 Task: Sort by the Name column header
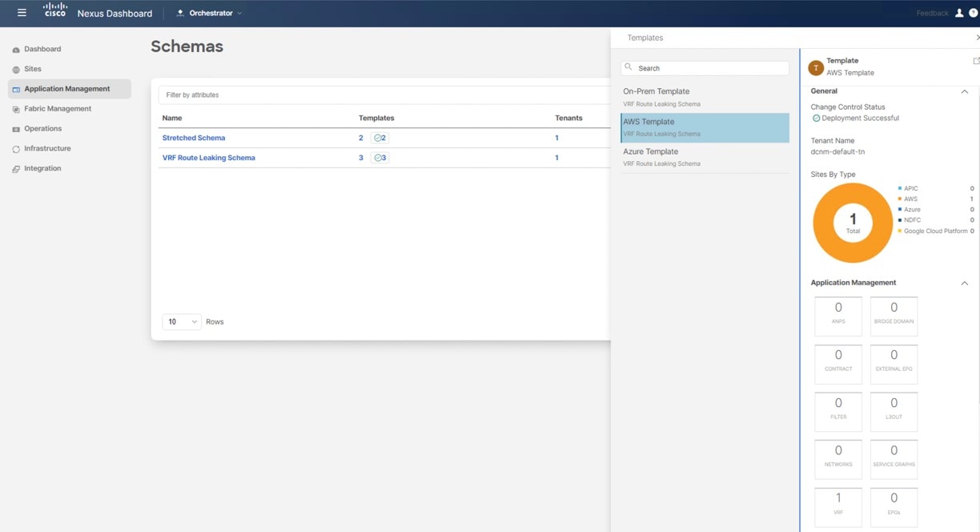click(x=172, y=118)
